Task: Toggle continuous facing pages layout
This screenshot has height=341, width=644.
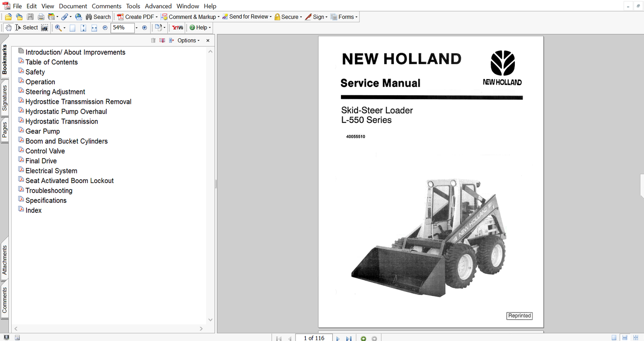Action: coord(636,338)
